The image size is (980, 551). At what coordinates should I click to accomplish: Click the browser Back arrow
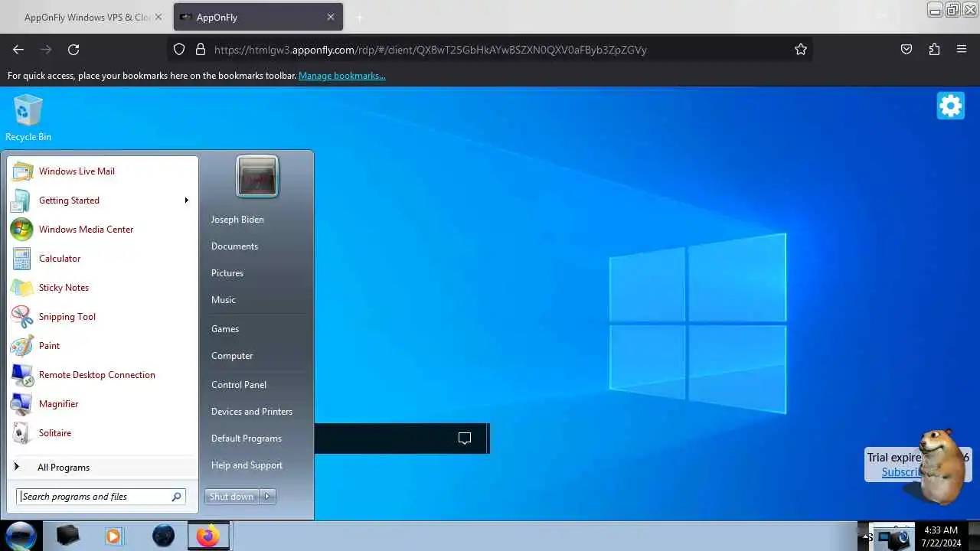click(18, 50)
